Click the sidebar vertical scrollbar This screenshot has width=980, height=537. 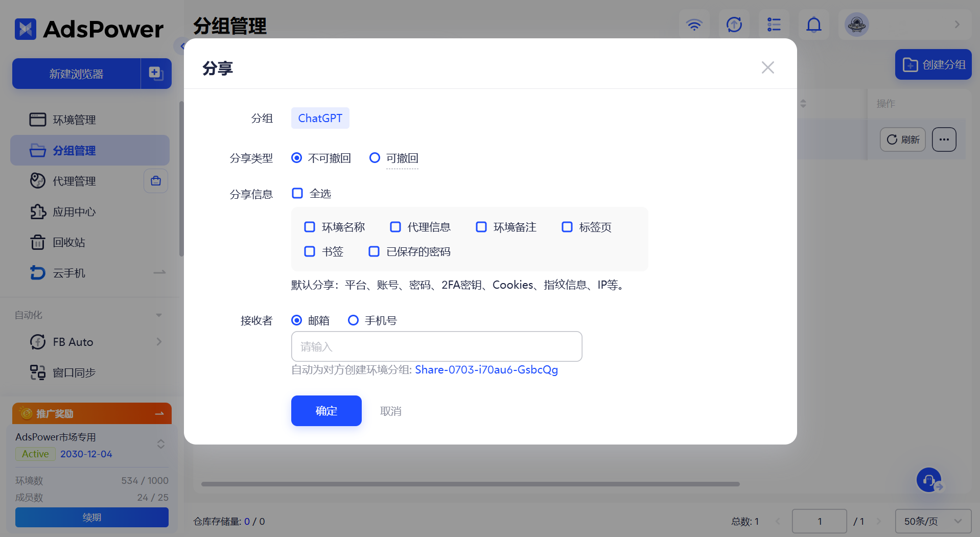coord(181,179)
